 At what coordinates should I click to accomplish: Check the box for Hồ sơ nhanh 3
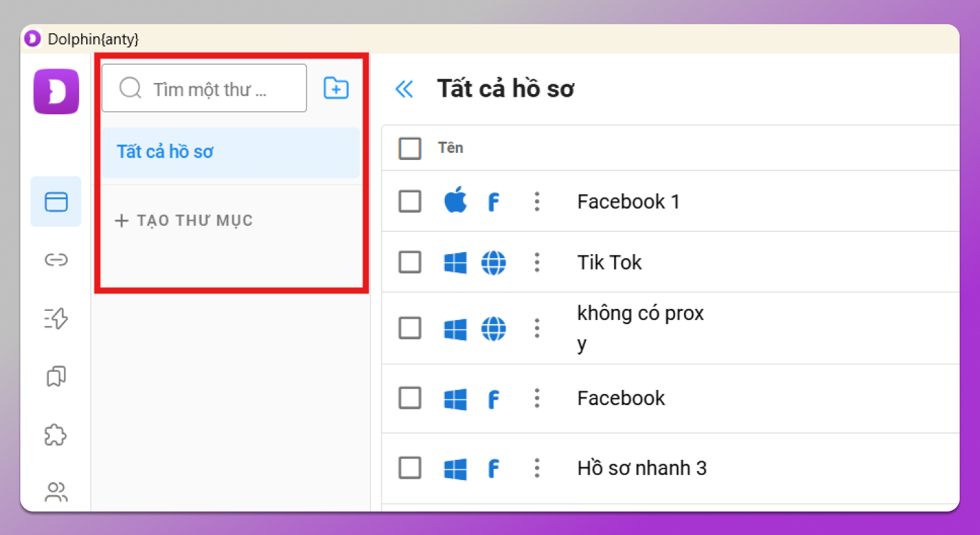pos(410,468)
